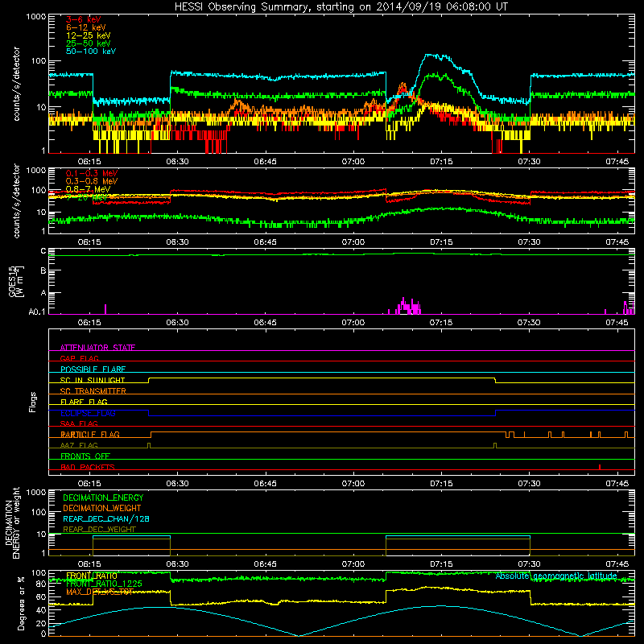Select the green 25-50 keV legend label
The height and width of the screenshot is (644, 644).
pyautogui.click(x=89, y=43)
